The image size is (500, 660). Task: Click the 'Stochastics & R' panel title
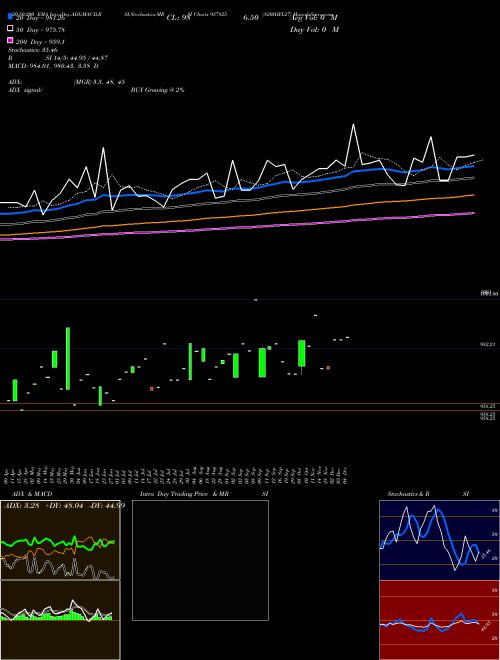(408, 494)
